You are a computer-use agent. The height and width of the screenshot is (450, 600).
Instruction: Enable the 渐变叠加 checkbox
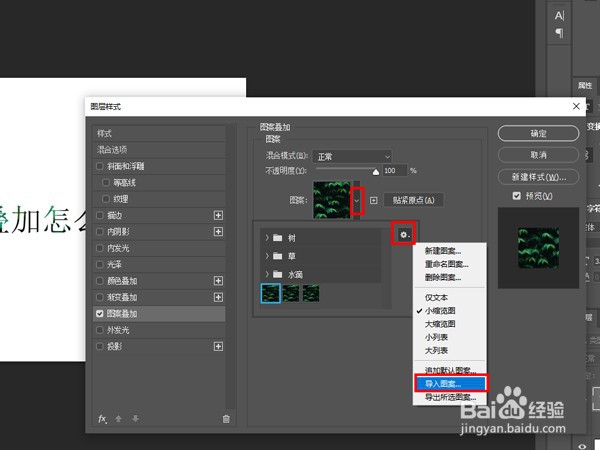click(100, 297)
